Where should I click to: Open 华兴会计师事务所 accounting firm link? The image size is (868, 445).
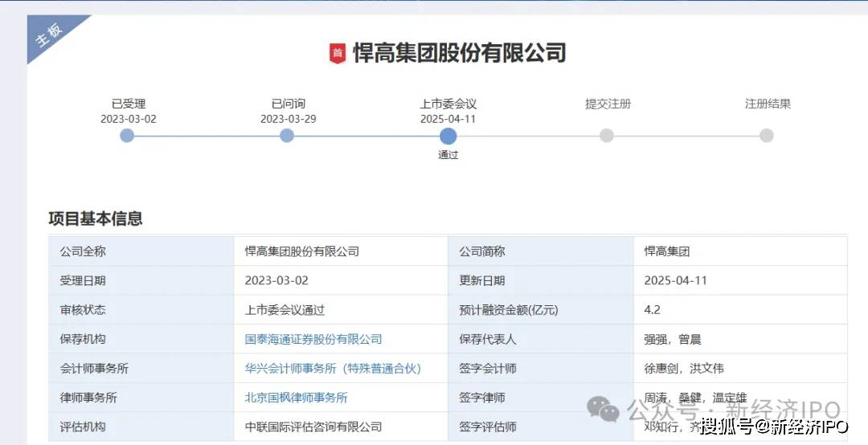click(x=333, y=369)
